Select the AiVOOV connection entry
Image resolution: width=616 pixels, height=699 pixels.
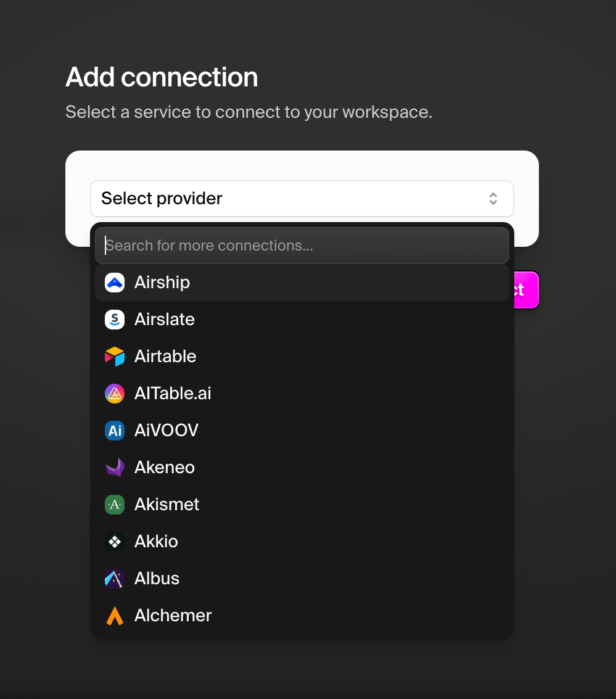[302, 431]
